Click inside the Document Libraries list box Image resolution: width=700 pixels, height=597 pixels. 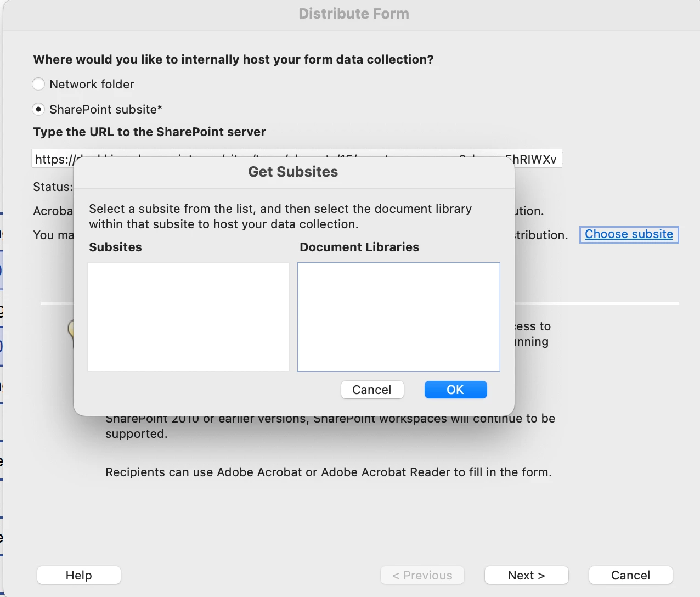[399, 317]
